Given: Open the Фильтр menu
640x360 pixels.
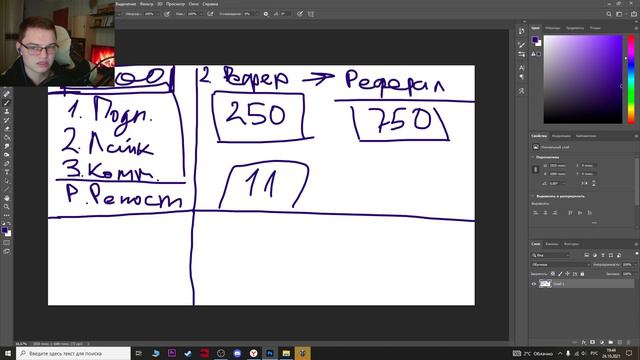Looking at the screenshot, I should click(147, 4).
